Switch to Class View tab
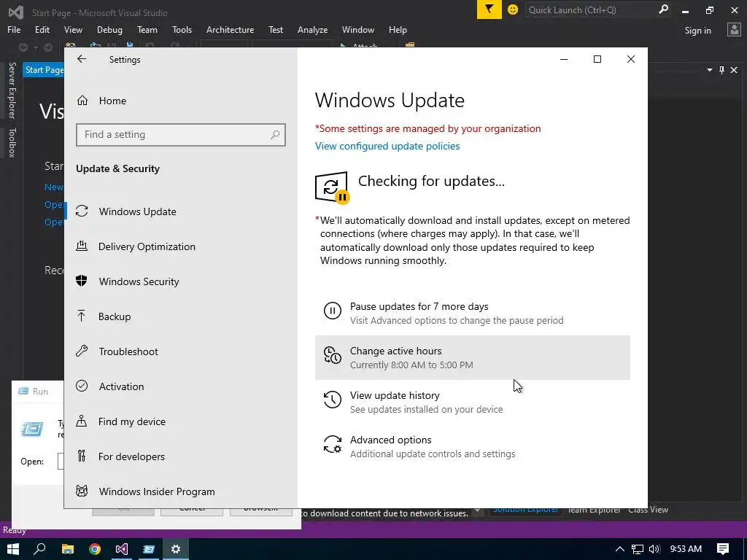Screen dimensions: 747x560 [x=648, y=510]
